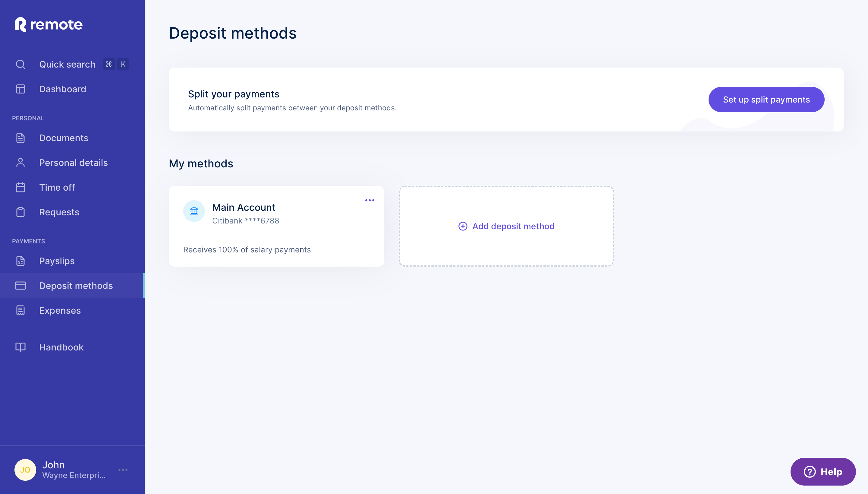Click the Requests clipboard icon
The height and width of the screenshot is (494, 868).
point(20,212)
